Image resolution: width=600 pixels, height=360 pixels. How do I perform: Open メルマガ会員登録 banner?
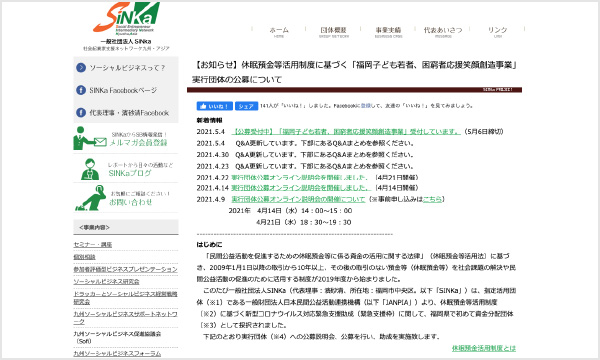(139, 143)
